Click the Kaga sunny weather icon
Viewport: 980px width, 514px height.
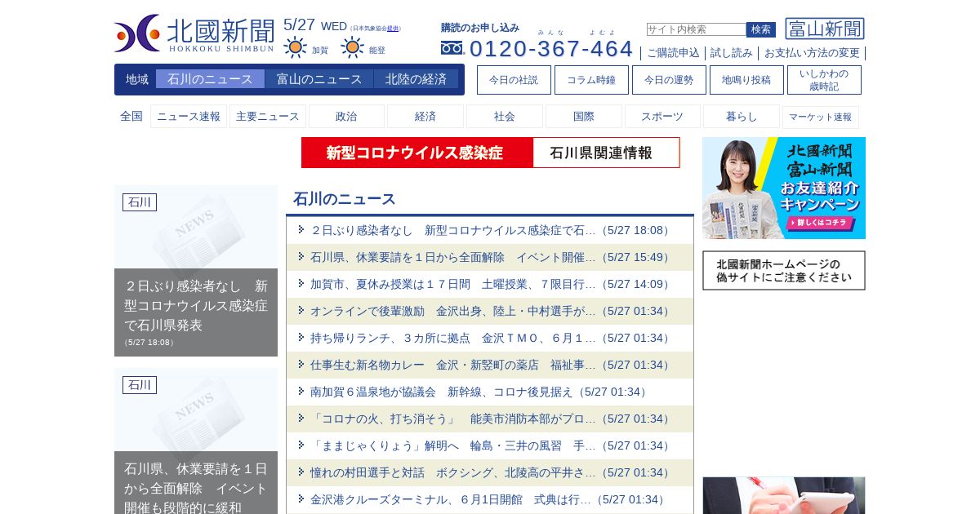(296, 47)
